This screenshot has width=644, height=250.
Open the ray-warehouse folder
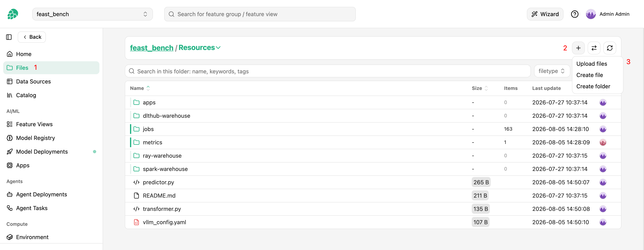pyautogui.click(x=162, y=156)
